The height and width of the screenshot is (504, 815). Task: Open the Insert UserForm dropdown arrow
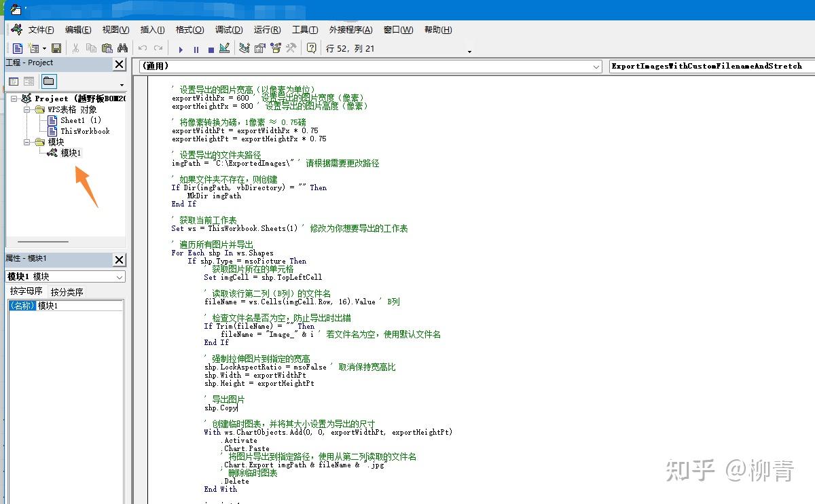coord(43,48)
